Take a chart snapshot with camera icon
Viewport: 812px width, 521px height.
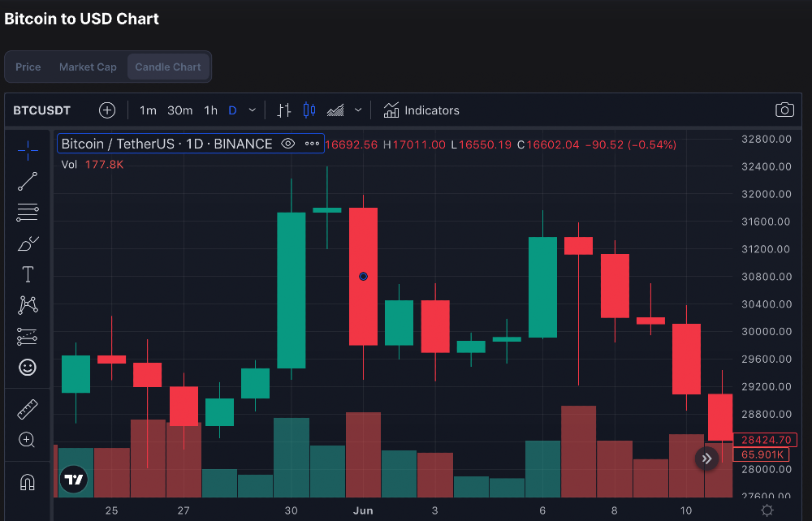pos(784,110)
